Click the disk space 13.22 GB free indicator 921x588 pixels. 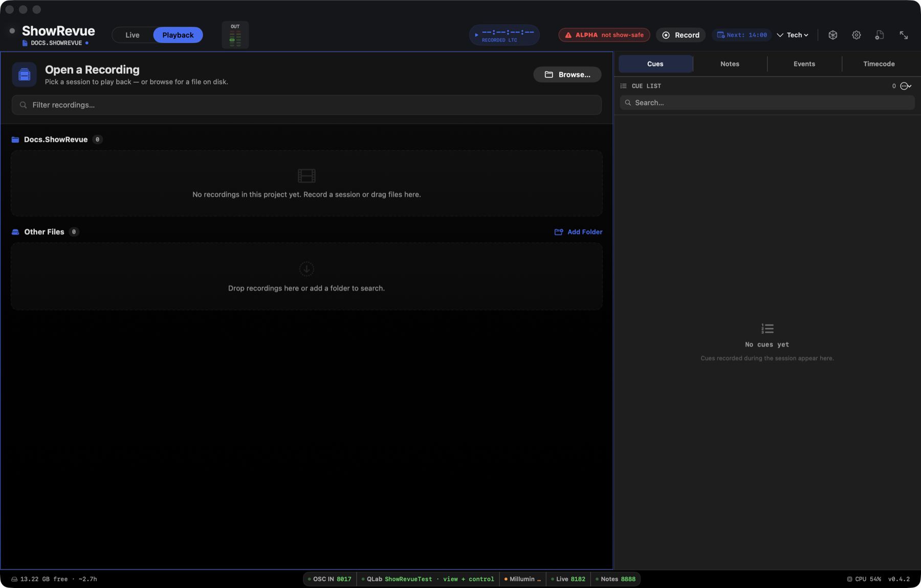point(54,579)
